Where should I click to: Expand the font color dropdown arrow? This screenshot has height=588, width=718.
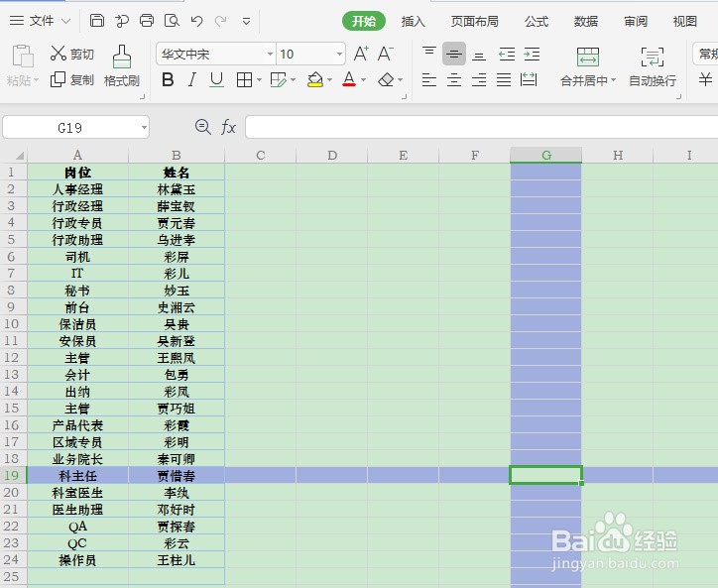[364, 80]
